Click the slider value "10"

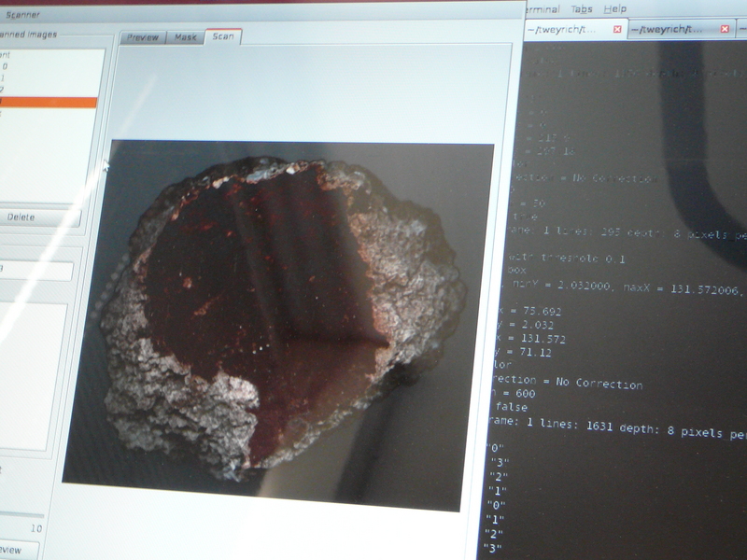coord(36,528)
